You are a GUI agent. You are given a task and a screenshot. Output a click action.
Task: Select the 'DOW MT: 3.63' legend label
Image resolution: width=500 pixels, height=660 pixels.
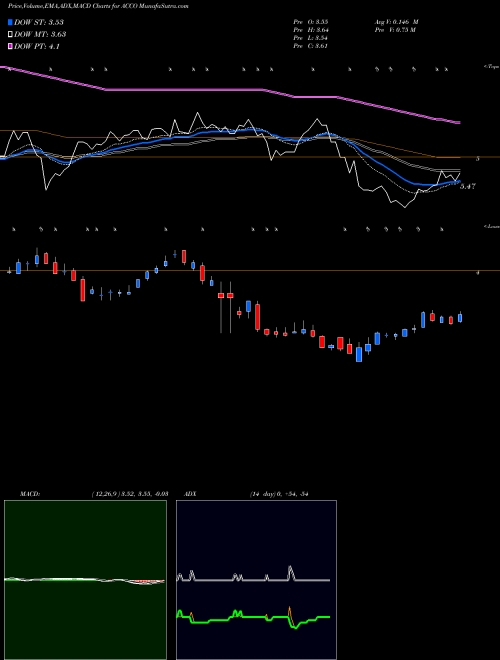pos(40,35)
